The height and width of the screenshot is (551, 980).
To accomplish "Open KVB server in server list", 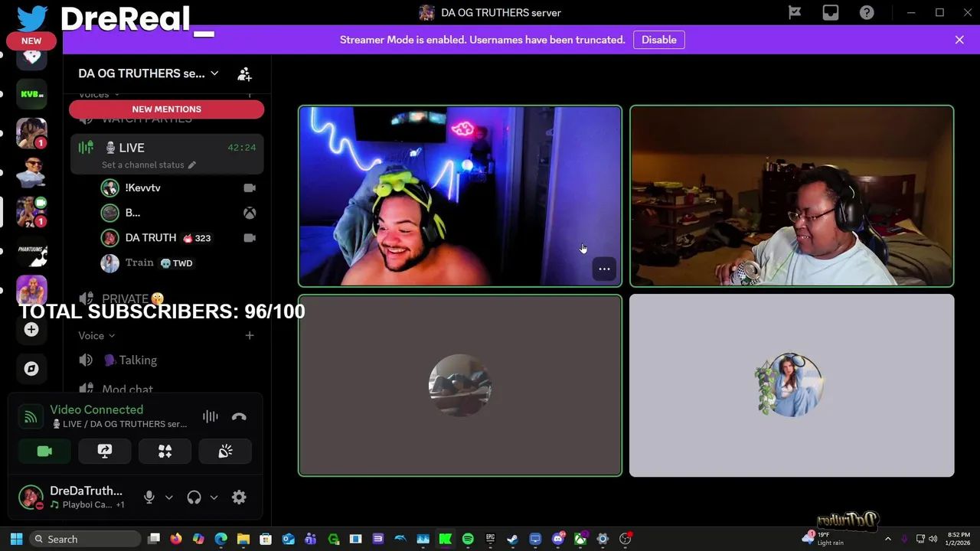I will pyautogui.click(x=31, y=94).
